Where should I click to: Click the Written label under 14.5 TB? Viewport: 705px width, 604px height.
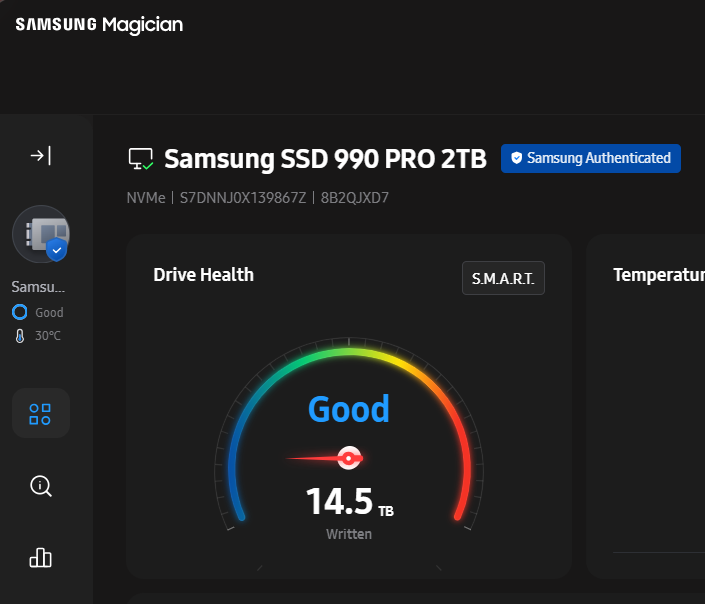point(349,534)
